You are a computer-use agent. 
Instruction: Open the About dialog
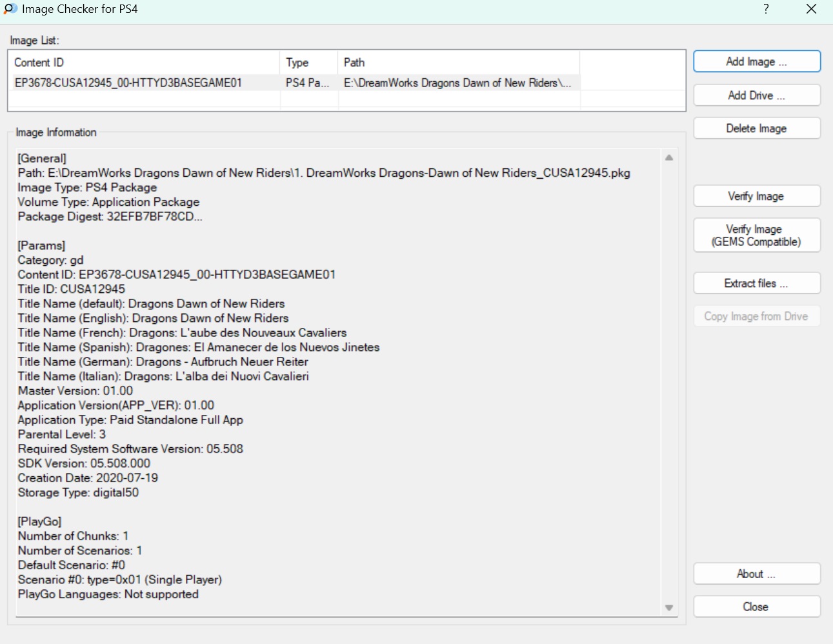756,574
